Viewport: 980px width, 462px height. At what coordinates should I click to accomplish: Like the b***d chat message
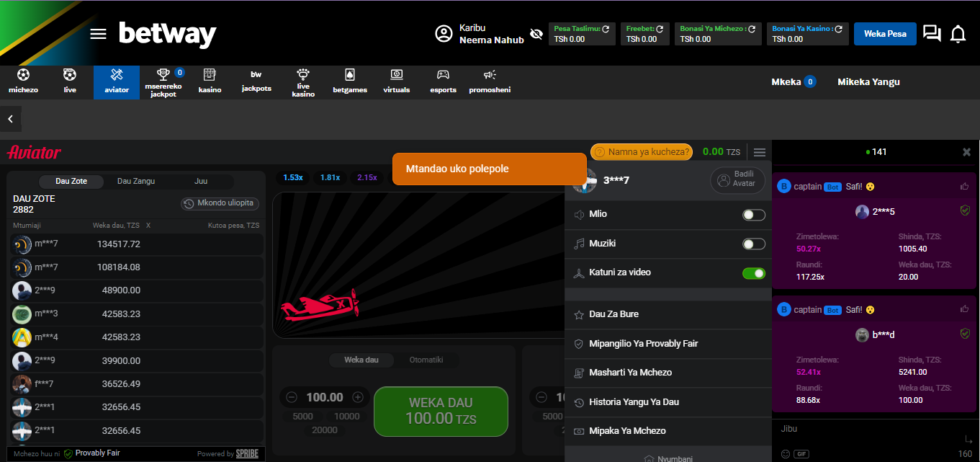[x=964, y=309]
